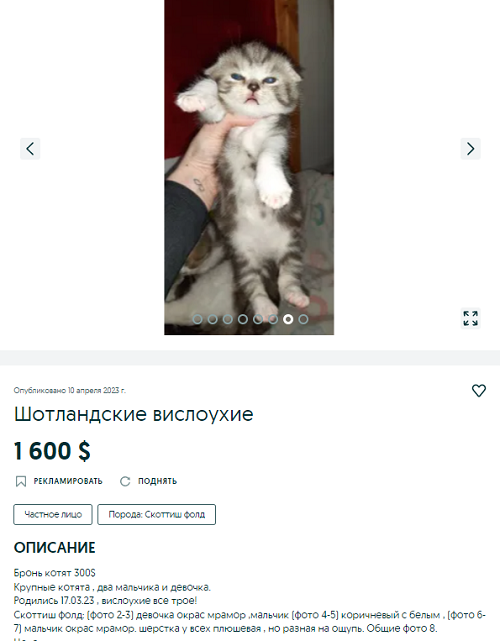Click the Поднять link

[157, 481]
